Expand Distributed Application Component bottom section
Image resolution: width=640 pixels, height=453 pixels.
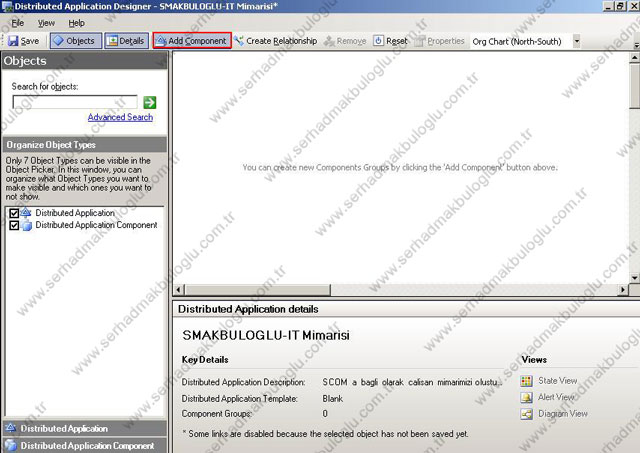point(84,445)
